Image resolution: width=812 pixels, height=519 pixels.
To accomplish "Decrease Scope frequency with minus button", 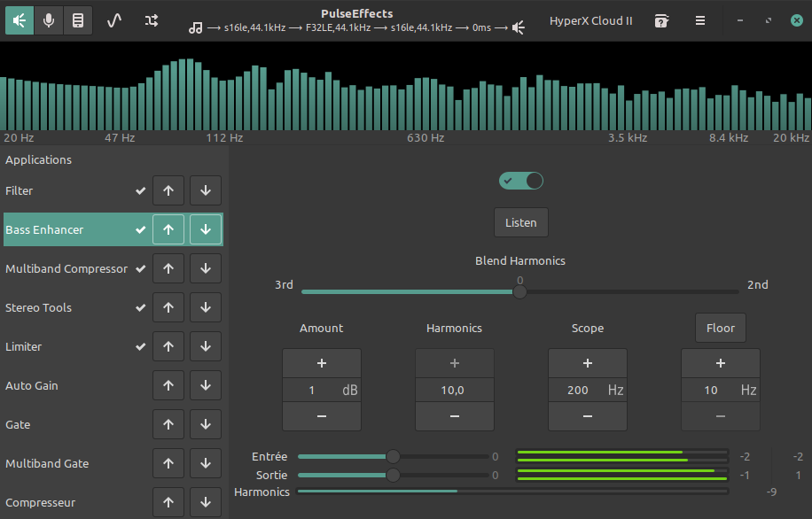I will click(x=588, y=416).
